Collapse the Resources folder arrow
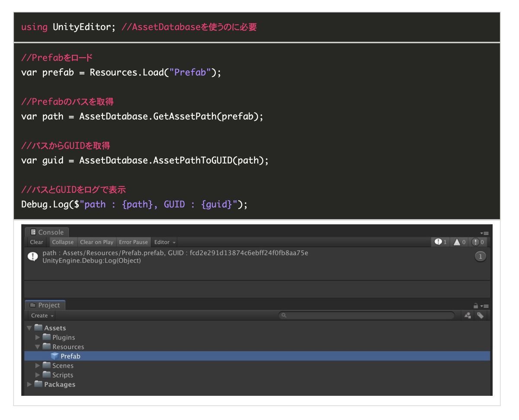The image size is (519, 420). tap(38, 347)
